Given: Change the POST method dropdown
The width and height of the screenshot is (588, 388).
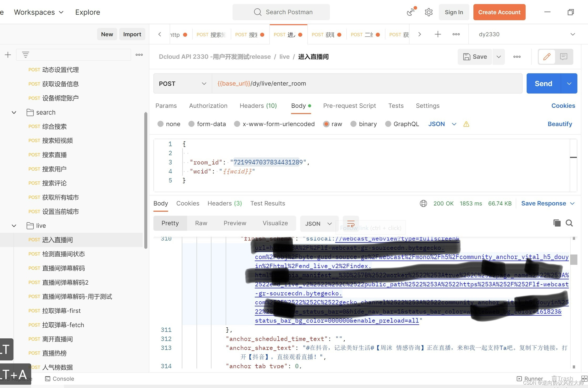Looking at the screenshot, I should (182, 83).
